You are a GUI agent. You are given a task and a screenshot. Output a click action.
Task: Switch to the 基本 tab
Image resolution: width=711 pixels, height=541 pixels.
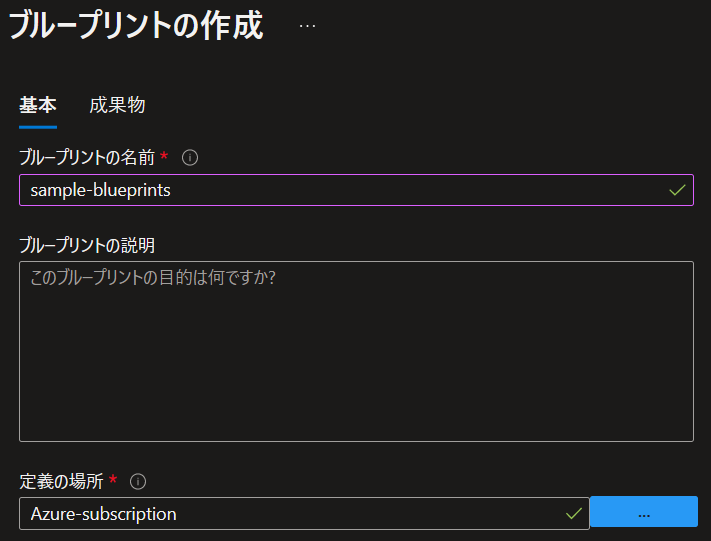pyautogui.click(x=38, y=106)
